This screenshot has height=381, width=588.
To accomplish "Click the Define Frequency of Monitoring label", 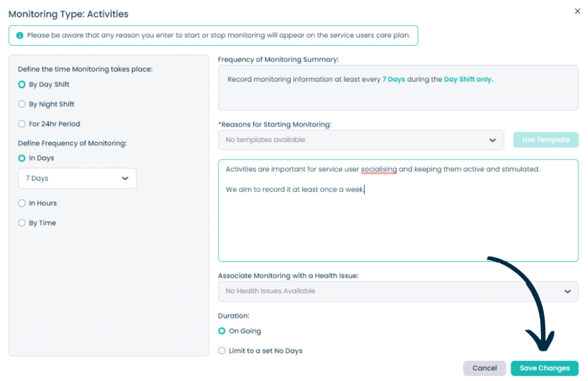I will point(72,143).
